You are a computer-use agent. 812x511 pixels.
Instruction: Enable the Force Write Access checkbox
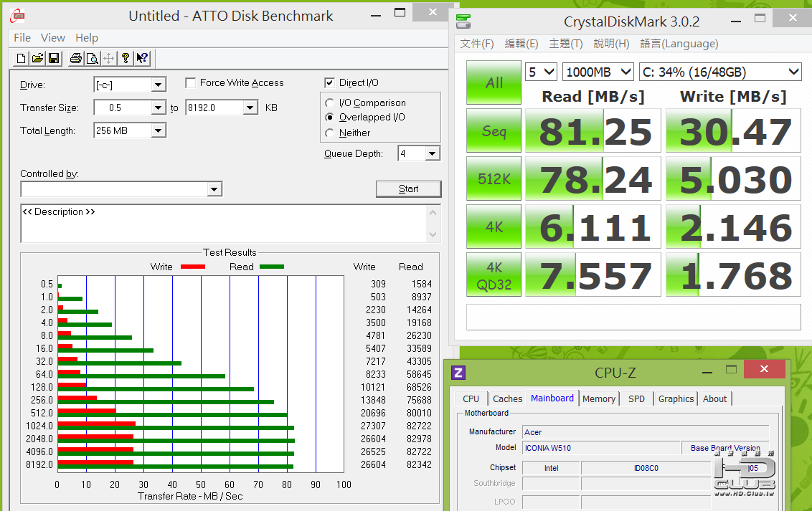191,83
